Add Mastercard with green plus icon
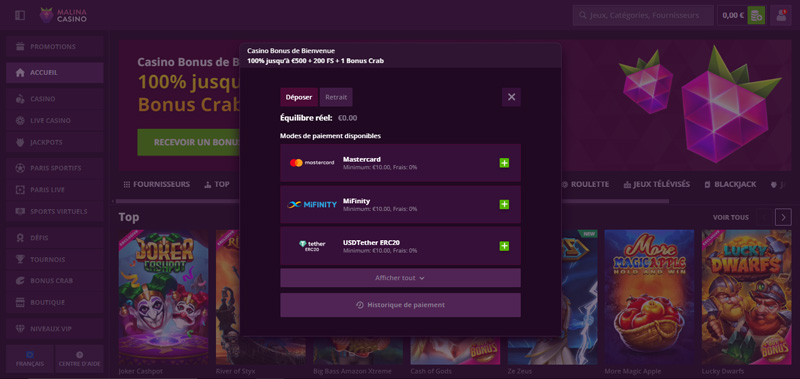Image resolution: width=800 pixels, height=379 pixels. click(x=504, y=163)
